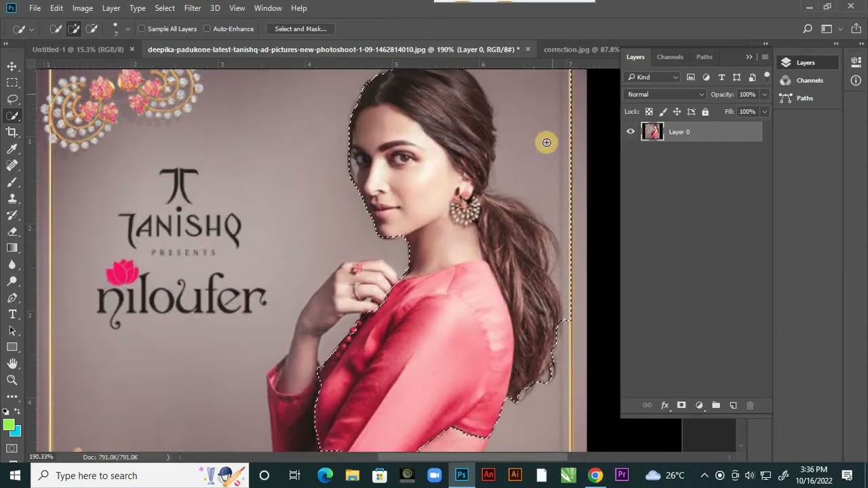Open the Normal blend mode dropdown
The width and height of the screenshot is (868, 488).
pyautogui.click(x=665, y=95)
